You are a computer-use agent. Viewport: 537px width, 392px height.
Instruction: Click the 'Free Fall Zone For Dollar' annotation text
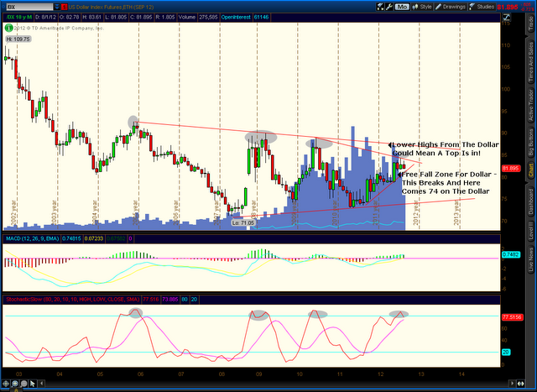[450, 175]
